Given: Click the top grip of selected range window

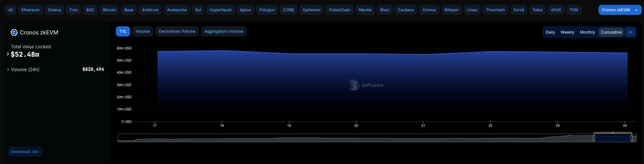Looking at the screenshot, I should pyautogui.click(x=613, y=133).
